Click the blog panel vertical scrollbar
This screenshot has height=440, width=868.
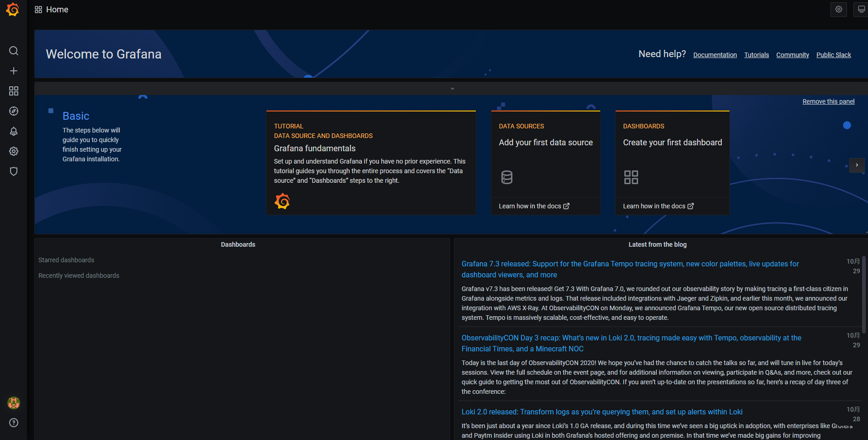click(x=864, y=295)
